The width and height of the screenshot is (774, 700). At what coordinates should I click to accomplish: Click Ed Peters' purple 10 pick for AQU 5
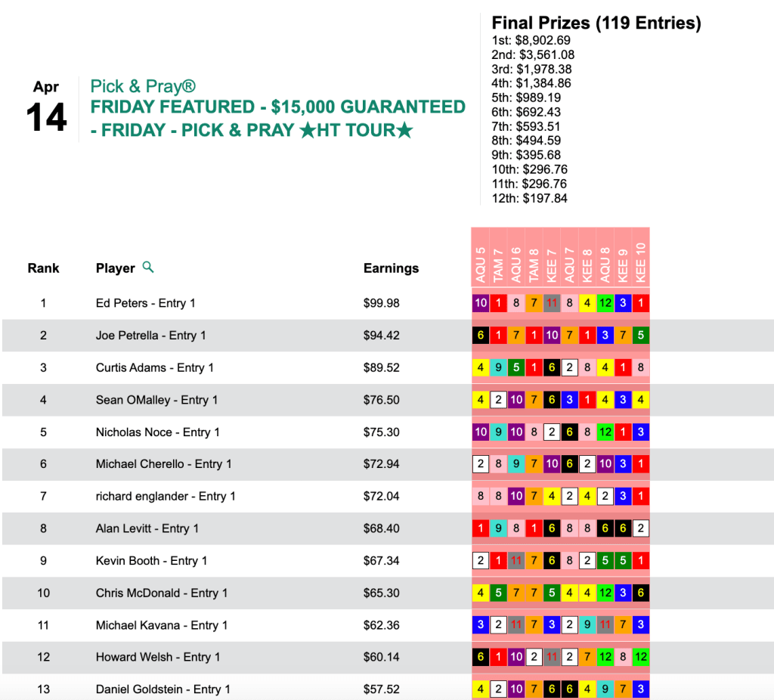coord(481,303)
